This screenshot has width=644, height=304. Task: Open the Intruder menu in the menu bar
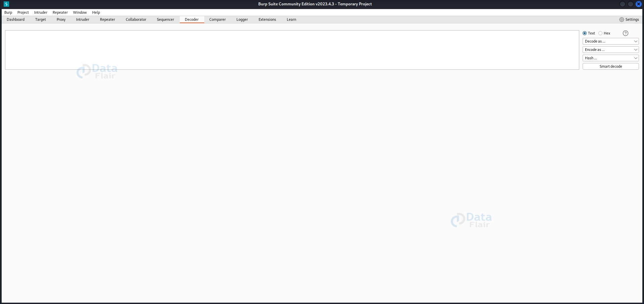(x=41, y=12)
